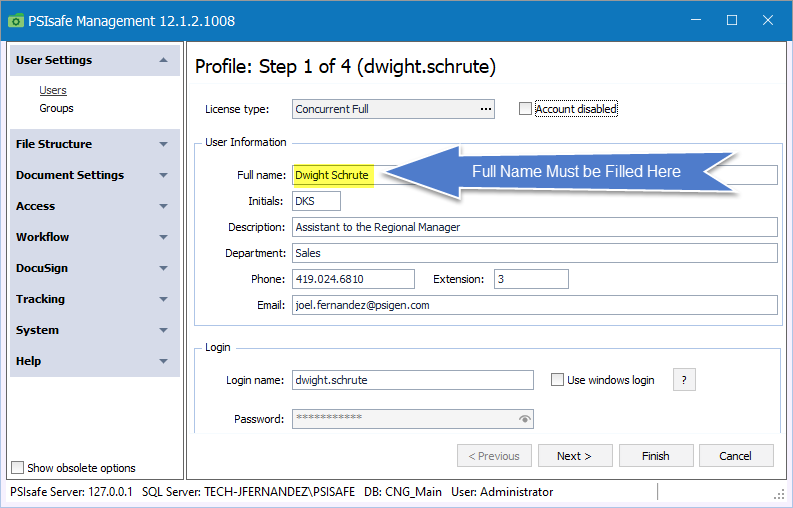The width and height of the screenshot is (793, 508).
Task: Close the PSIsafe Management window
Action: pos(768,20)
